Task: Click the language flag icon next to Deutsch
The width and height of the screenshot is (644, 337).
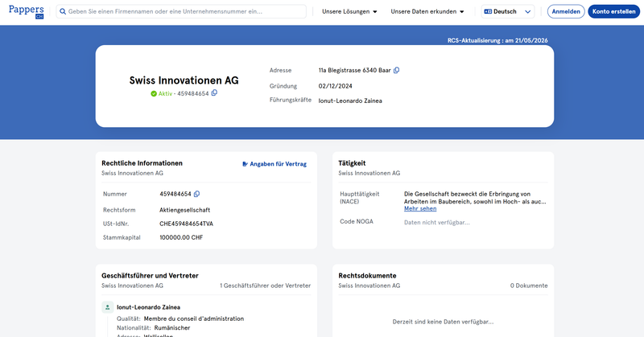Action: click(488, 11)
